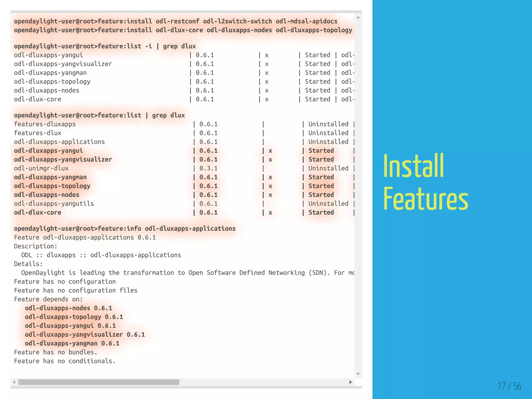Click the 'Install Features' slide title
This screenshot has width=532, height=399.
pos(425,182)
